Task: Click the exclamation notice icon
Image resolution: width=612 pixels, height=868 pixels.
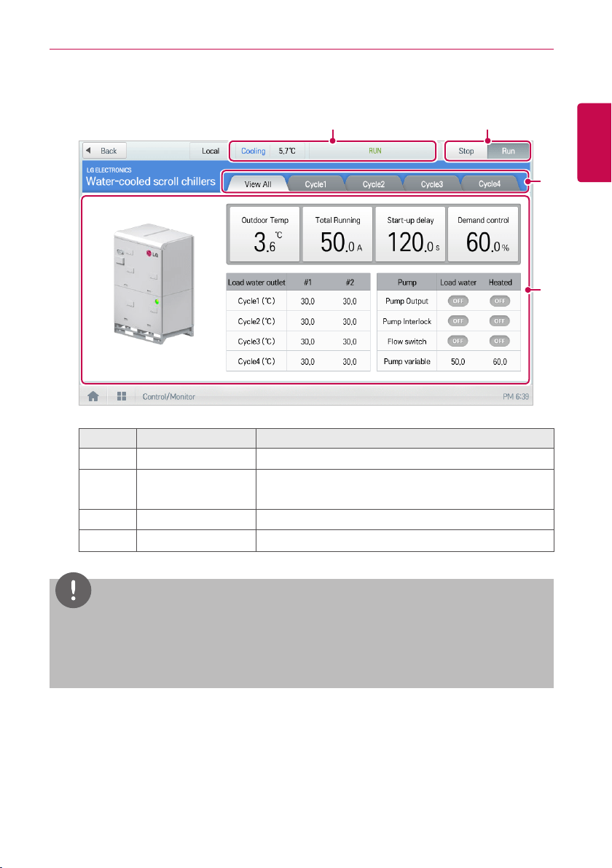Action: pos(73,590)
